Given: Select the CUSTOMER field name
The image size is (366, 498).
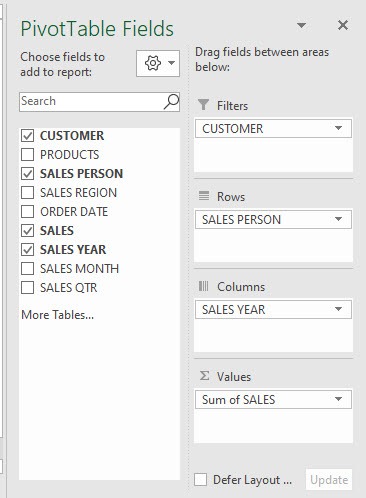Looking at the screenshot, I should tap(72, 136).
